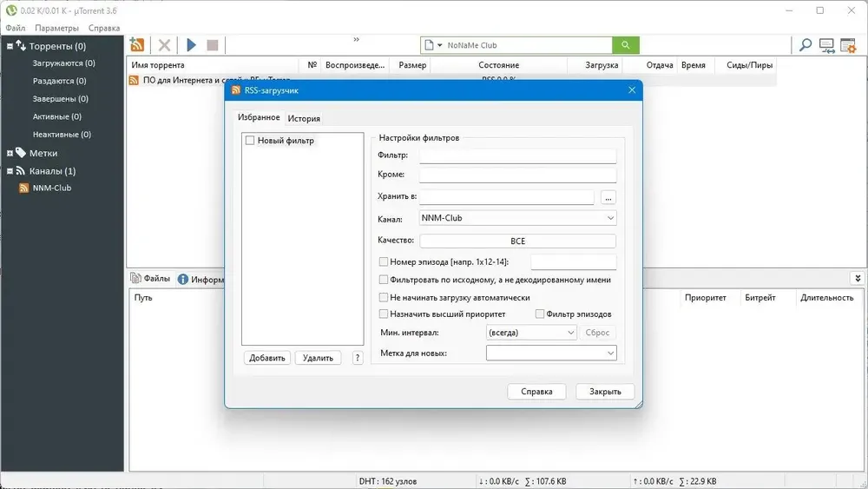This screenshot has height=489, width=868.
Task: Click the Remove torrent X icon
Action: pos(164,45)
